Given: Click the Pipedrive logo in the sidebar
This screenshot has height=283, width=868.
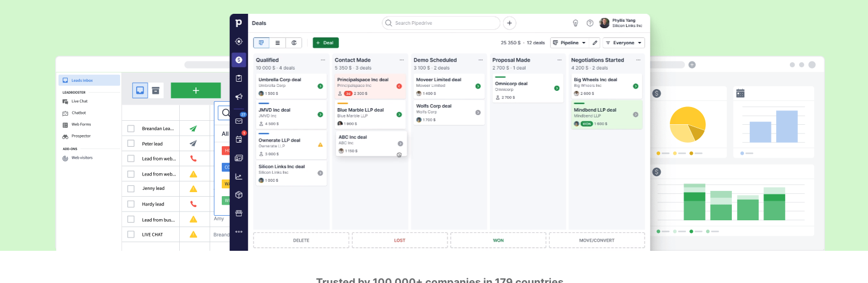Looking at the screenshot, I should point(238,23).
